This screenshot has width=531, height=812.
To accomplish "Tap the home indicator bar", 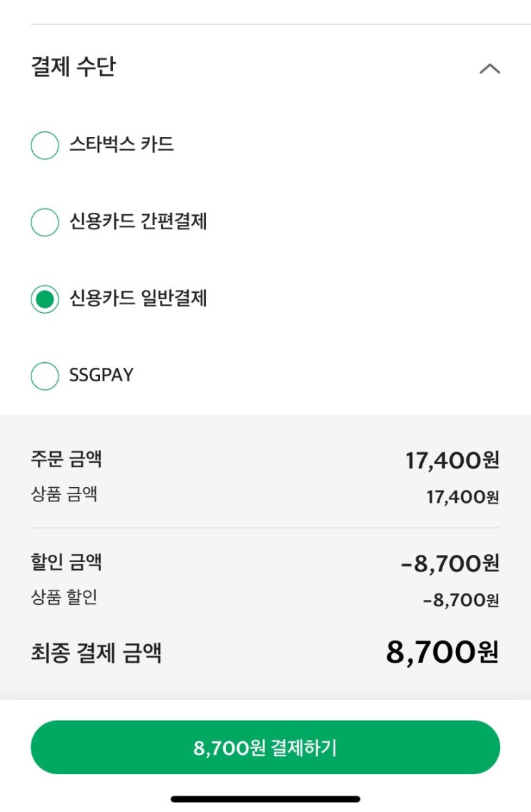I will coord(265,799).
